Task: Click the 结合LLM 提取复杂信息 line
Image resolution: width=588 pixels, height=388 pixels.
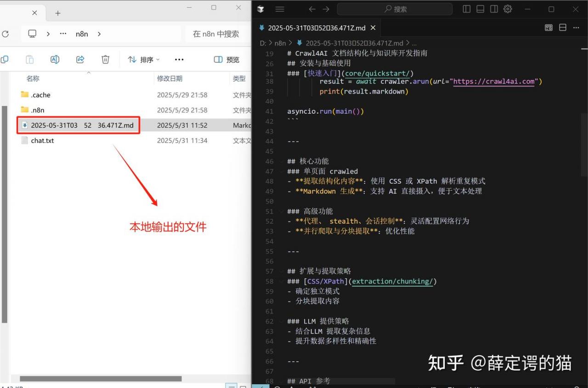Action: tap(333, 331)
